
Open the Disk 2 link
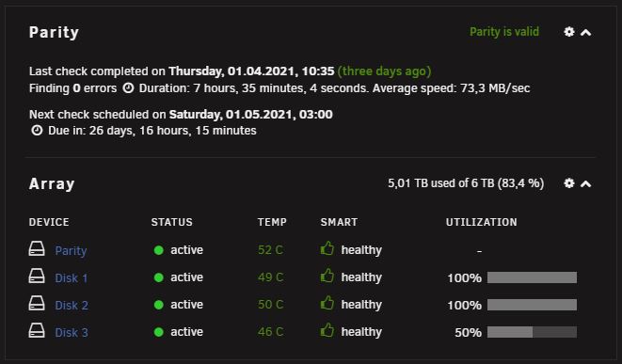point(72,306)
